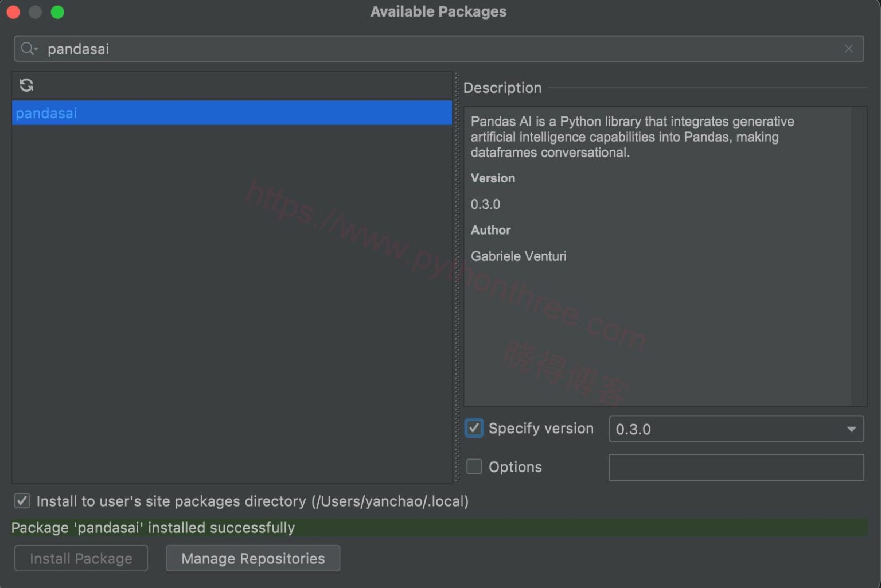Select the pandasai package in list
The width and height of the screenshot is (881, 588).
(232, 113)
